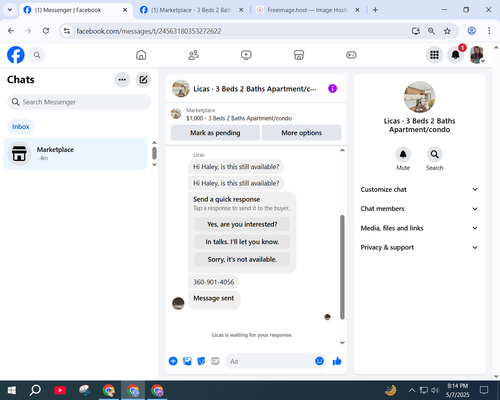Open more actions plus icon in composer
Screen dimensions: 500x400
[173, 361]
